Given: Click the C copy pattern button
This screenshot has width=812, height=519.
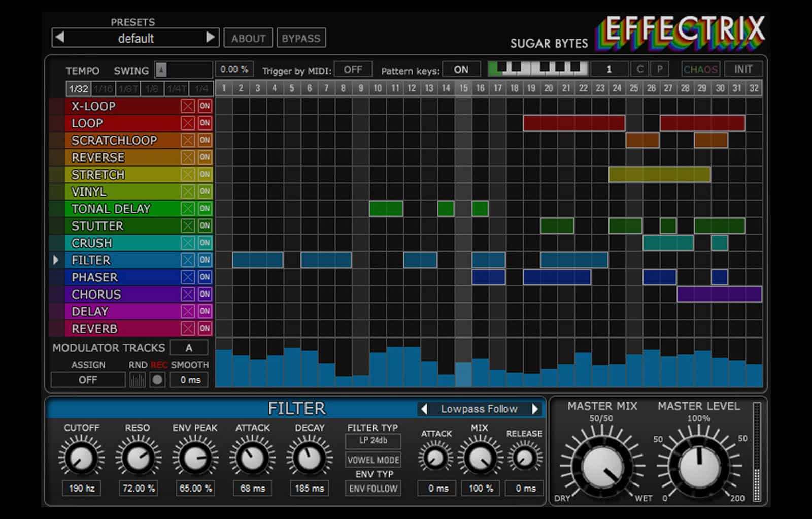Looking at the screenshot, I should click(640, 69).
